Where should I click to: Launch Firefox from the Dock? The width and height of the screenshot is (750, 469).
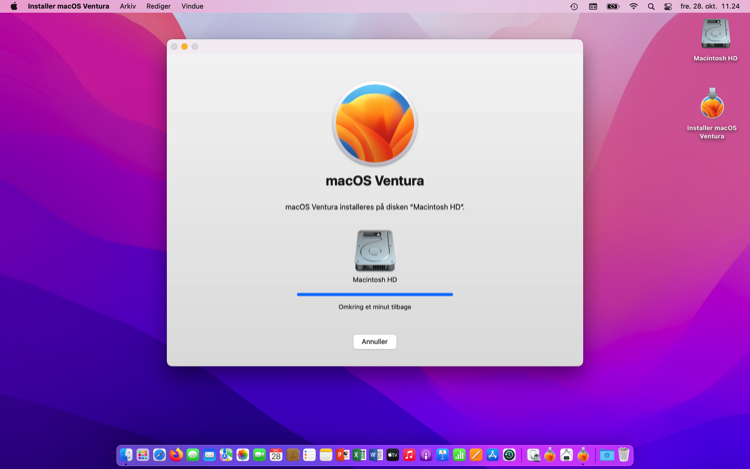coord(176,455)
